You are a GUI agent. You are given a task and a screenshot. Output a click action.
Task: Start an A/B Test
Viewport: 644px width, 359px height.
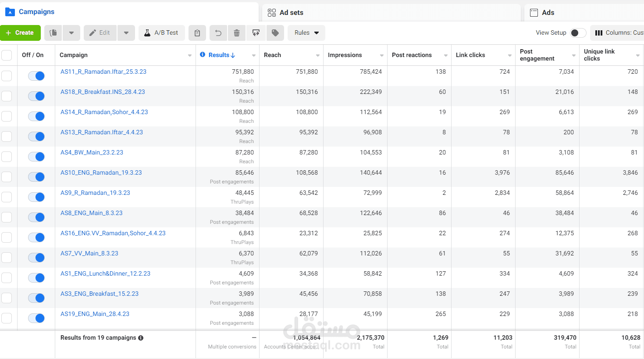(161, 33)
